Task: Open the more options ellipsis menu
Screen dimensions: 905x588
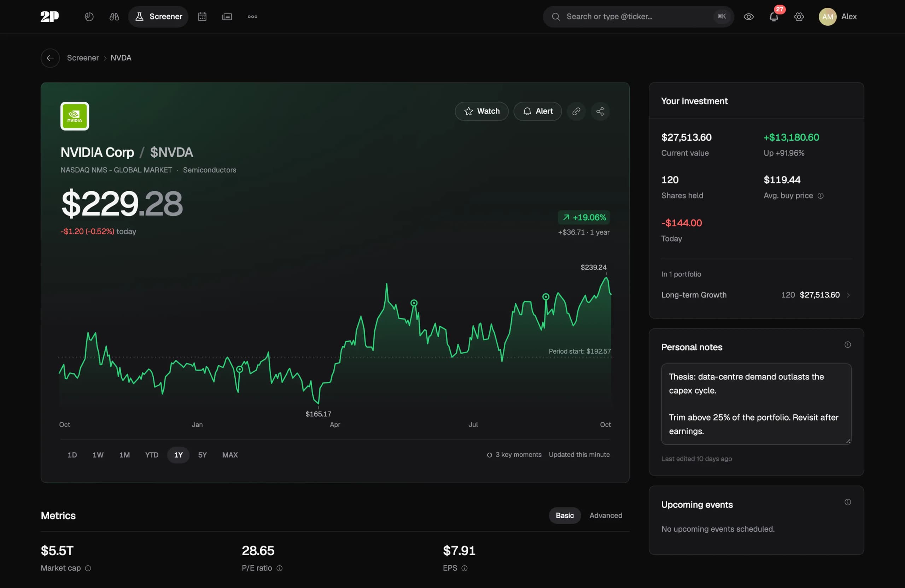Action: coord(252,16)
